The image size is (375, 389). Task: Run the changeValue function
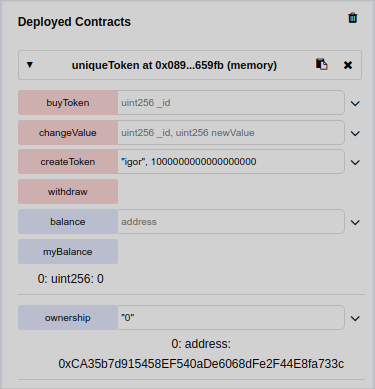68,133
